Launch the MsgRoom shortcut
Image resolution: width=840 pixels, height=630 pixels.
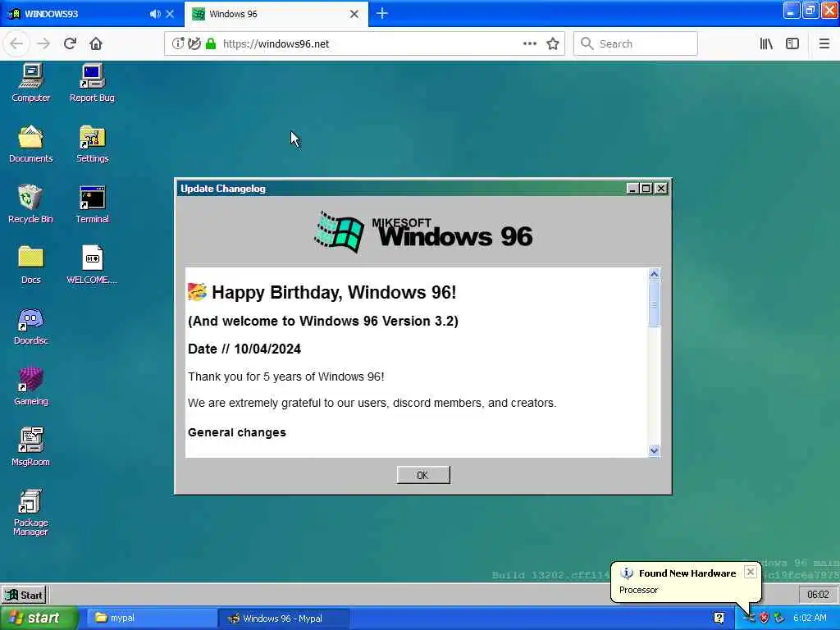pos(30,447)
